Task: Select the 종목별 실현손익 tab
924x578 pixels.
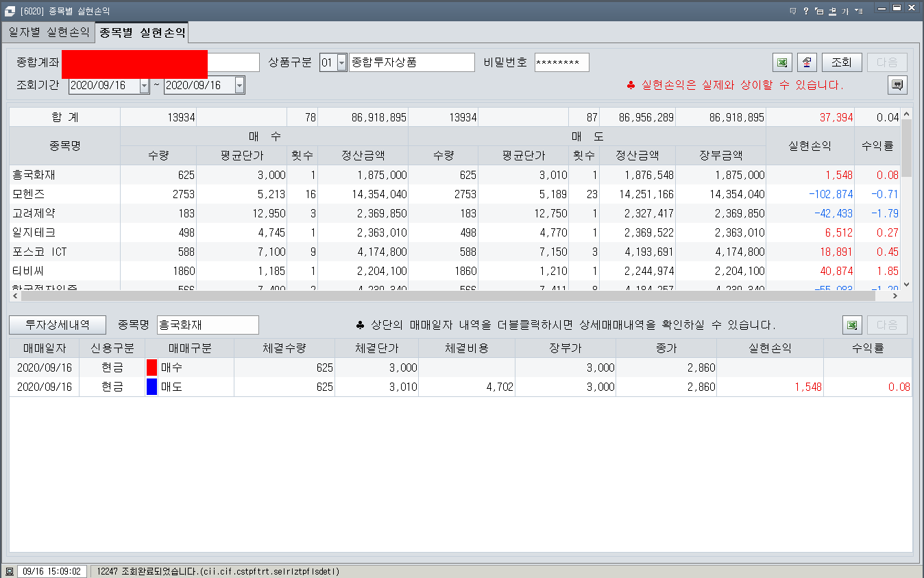Action: click(x=143, y=32)
